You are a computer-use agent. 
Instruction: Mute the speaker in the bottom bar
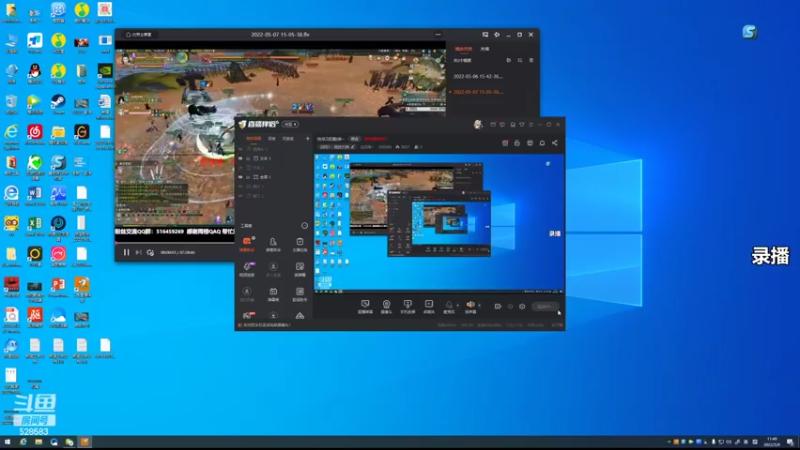[470, 305]
